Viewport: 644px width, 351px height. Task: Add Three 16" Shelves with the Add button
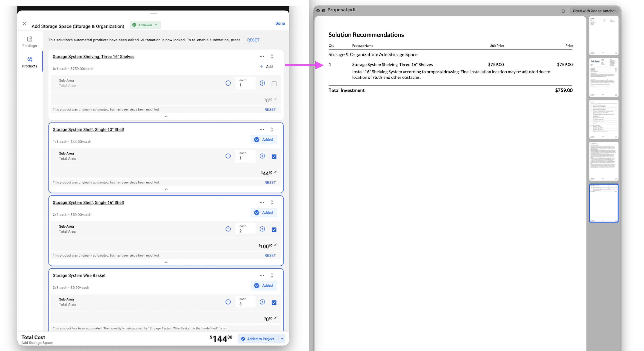[266, 67]
